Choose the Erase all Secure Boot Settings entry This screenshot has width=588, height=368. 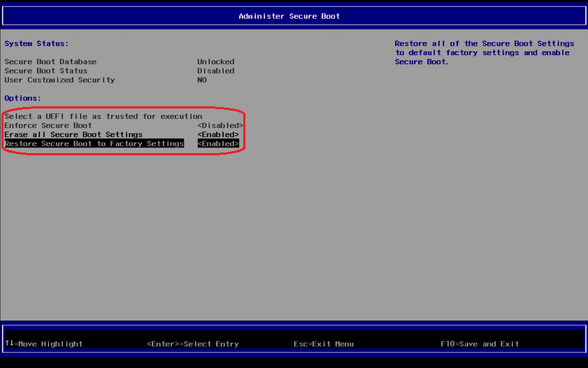[x=73, y=134]
